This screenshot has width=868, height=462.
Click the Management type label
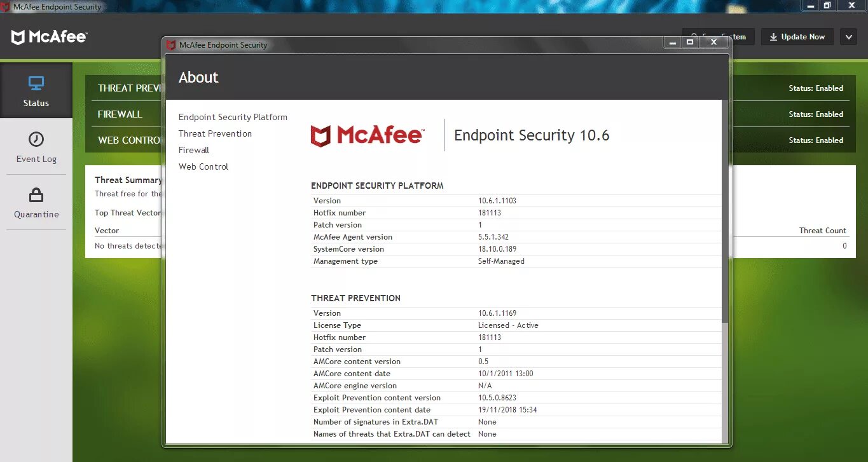[x=345, y=261]
